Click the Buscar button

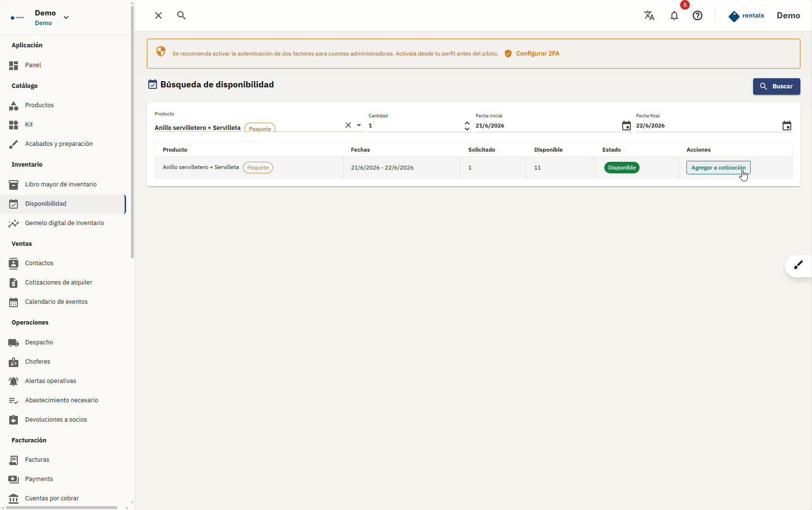(x=776, y=86)
